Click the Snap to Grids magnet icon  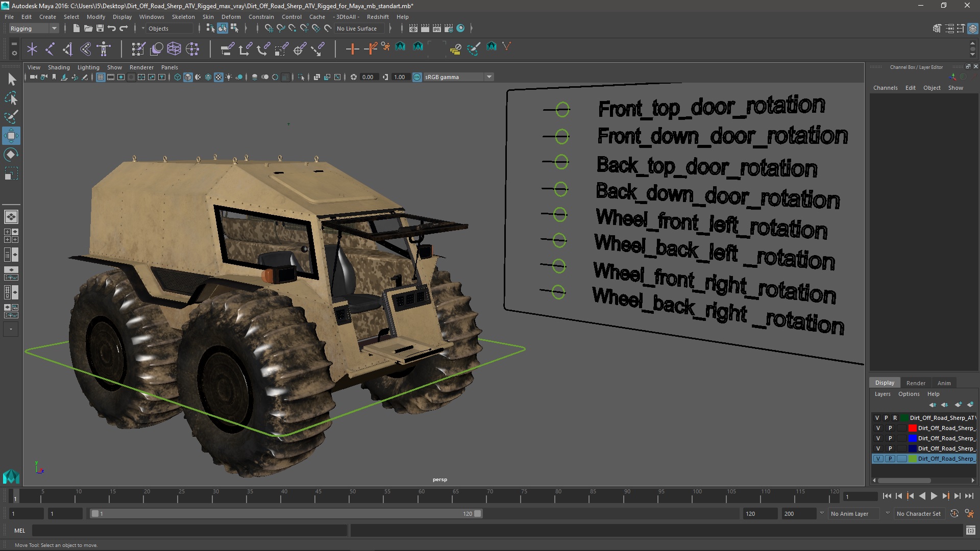click(268, 29)
